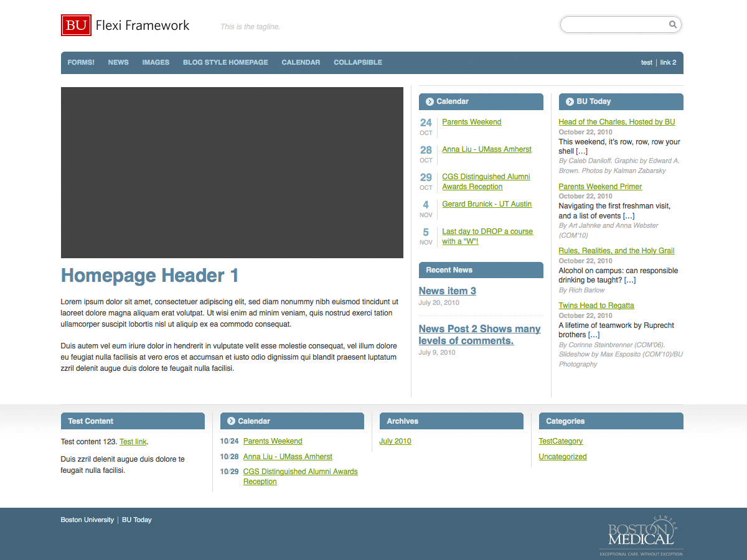Open Twins Head to Regatta article
Viewport: 747px width, 560px height.
[x=596, y=306]
